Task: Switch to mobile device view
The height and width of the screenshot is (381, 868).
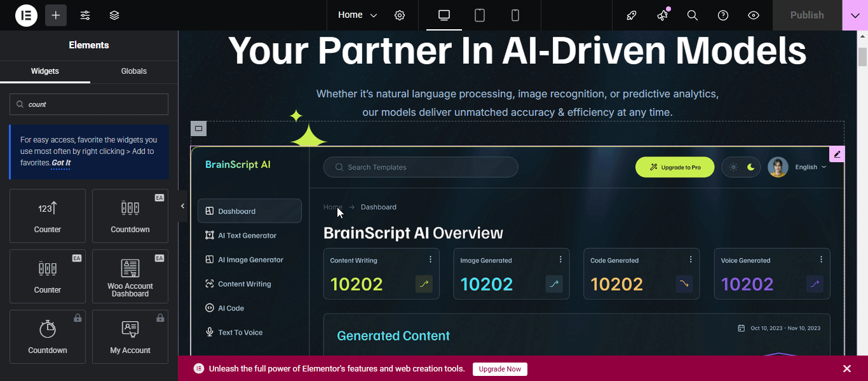Action: [x=515, y=15]
